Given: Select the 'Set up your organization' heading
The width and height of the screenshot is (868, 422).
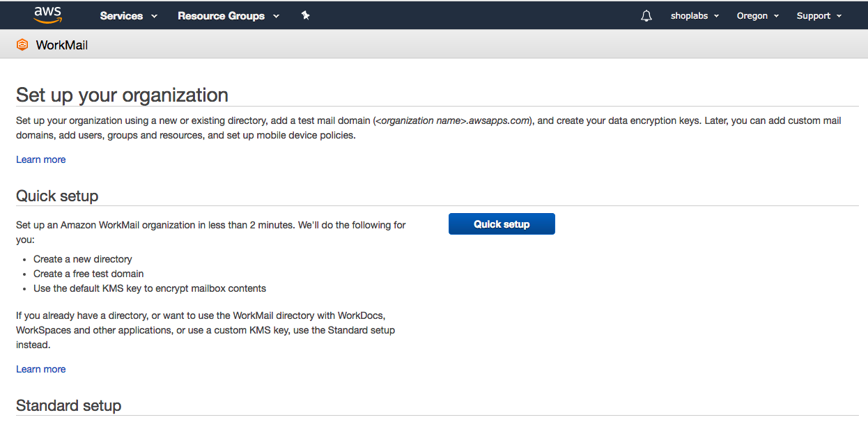Looking at the screenshot, I should point(122,95).
